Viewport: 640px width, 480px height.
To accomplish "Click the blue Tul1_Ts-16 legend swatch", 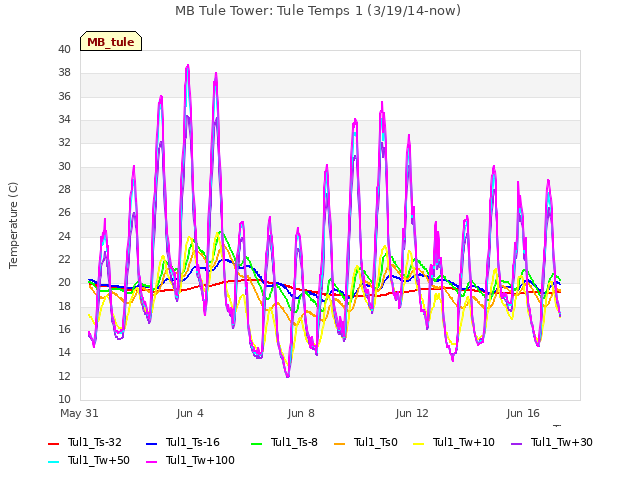I will pyautogui.click(x=151, y=443).
